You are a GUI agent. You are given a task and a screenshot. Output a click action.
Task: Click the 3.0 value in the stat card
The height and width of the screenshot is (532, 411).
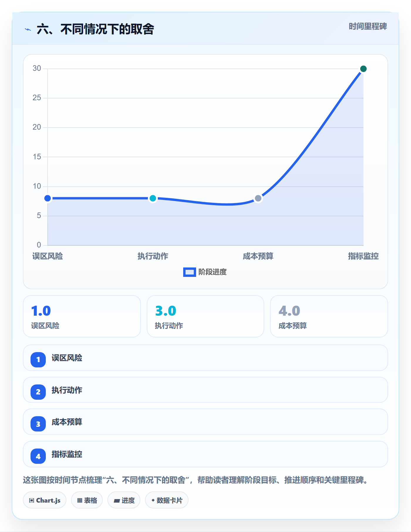pos(166,311)
